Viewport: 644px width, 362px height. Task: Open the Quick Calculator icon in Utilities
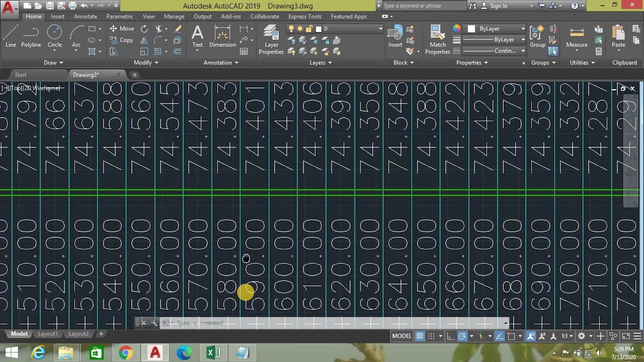pyautogui.click(x=599, y=51)
